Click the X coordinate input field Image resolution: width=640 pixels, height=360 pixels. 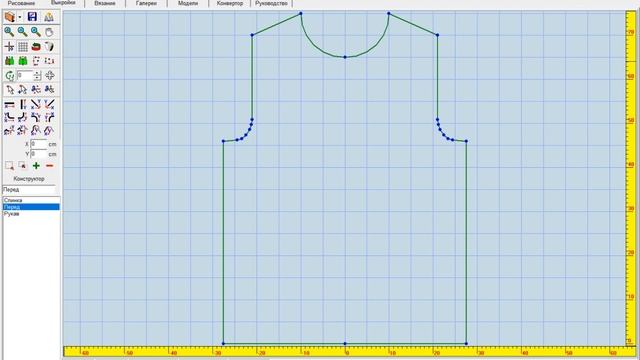point(38,144)
